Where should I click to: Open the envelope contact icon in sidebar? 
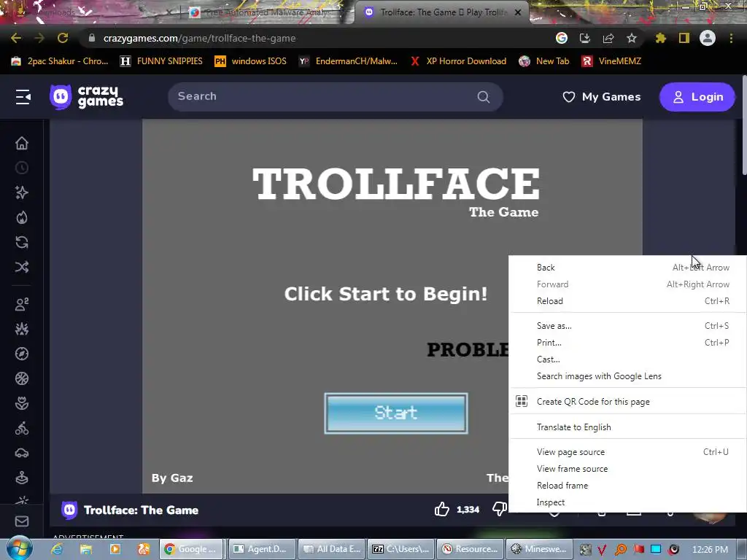tap(22, 521)
